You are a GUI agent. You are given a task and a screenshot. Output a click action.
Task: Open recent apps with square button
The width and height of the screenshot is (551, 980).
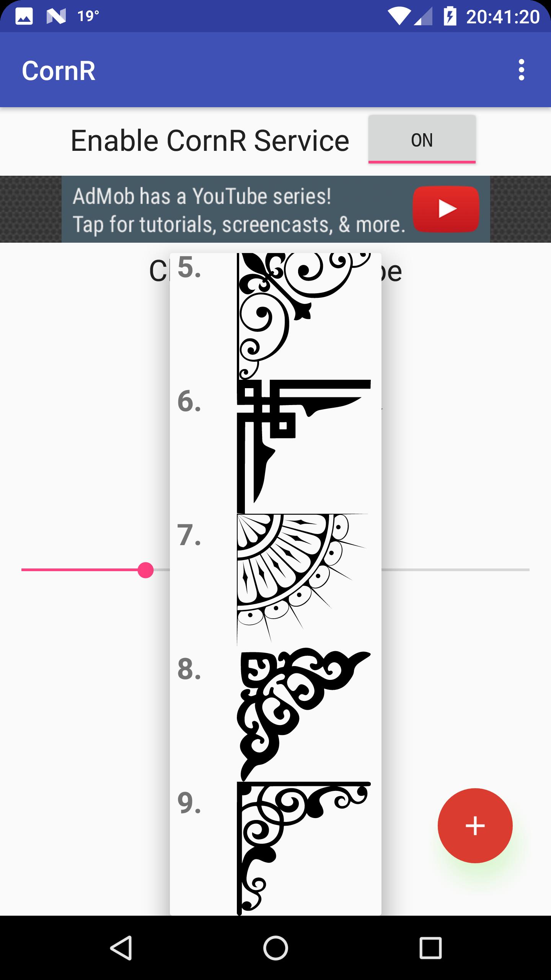pos(430,948)
